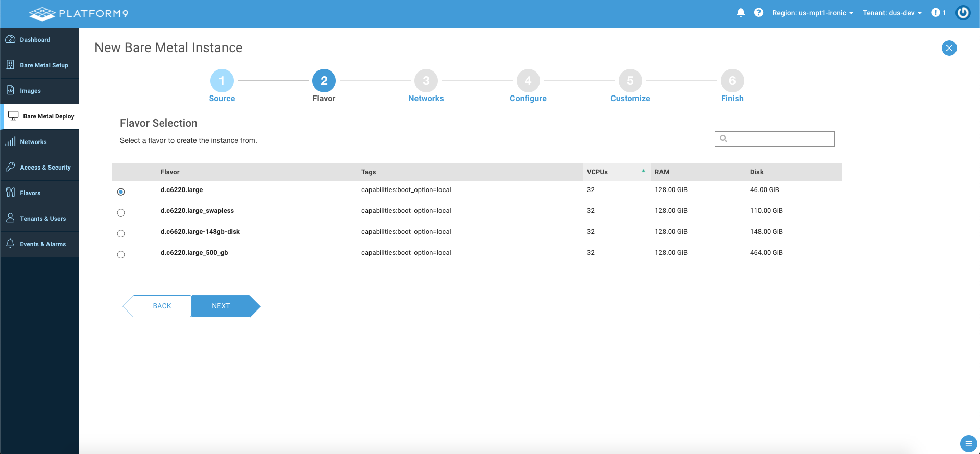Click into the flavor search field

coord(774,139)
